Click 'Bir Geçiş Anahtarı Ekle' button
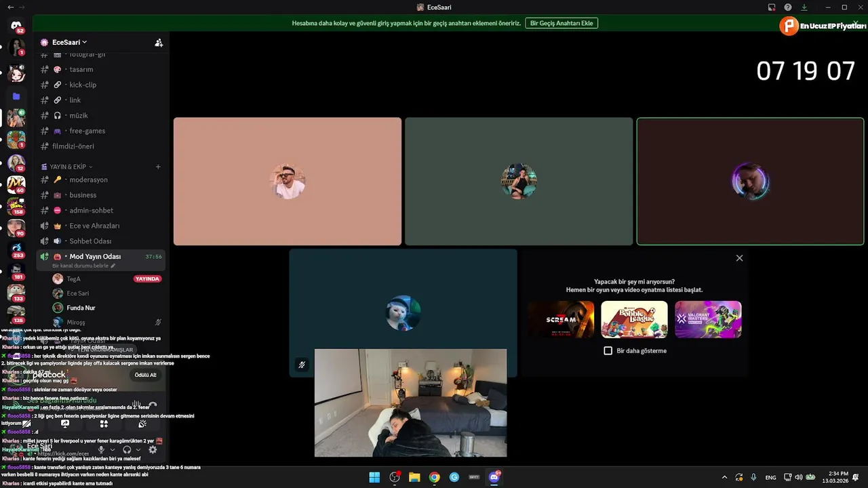 (561, 23)
